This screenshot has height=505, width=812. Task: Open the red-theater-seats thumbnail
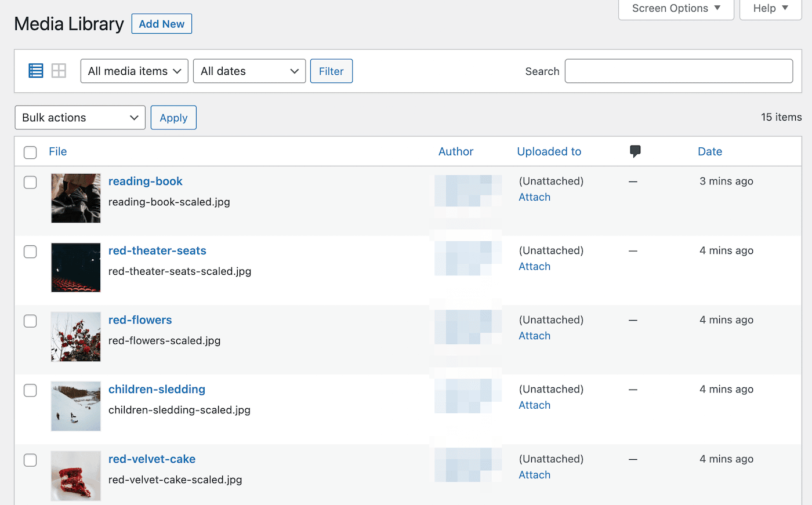76,267
